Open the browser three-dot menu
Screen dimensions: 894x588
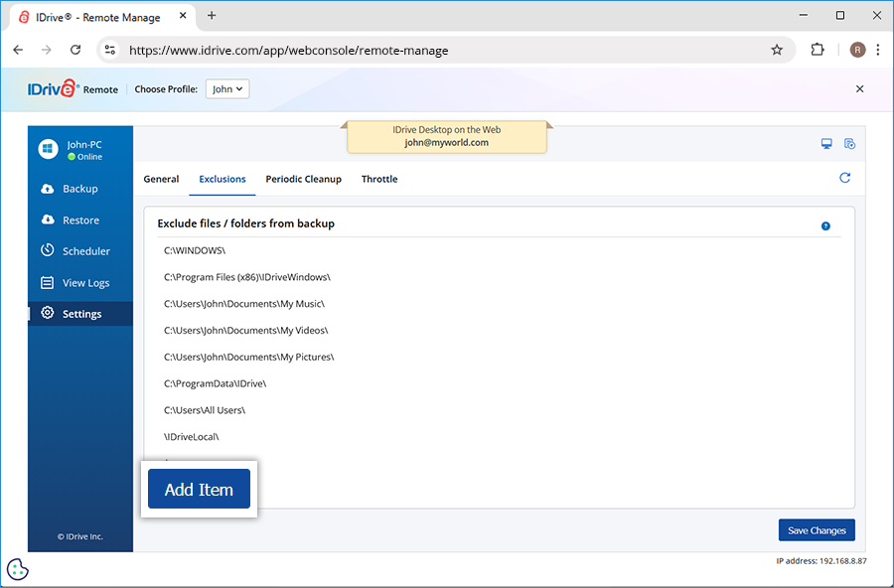878,51
